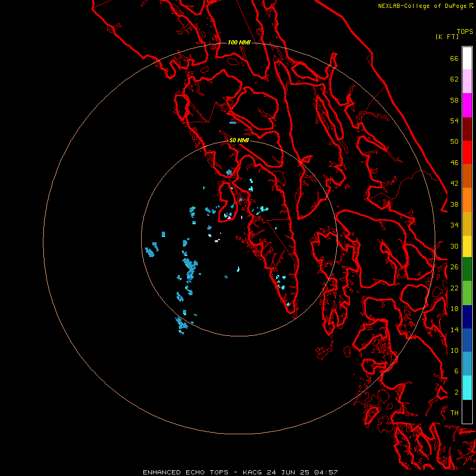
Task: Pick the dark orange 42 kft swatch
Action: 467,176
